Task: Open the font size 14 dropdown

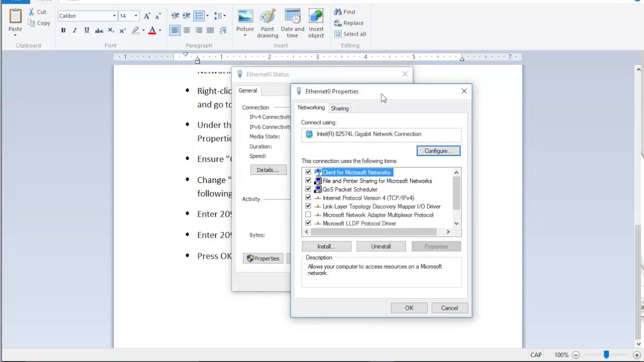Action: (136, 16)
